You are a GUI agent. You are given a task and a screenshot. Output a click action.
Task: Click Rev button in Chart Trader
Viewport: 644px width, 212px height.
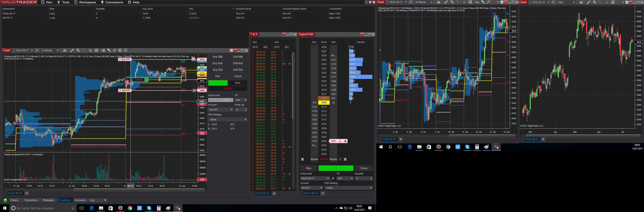click(x=218, y=76)
